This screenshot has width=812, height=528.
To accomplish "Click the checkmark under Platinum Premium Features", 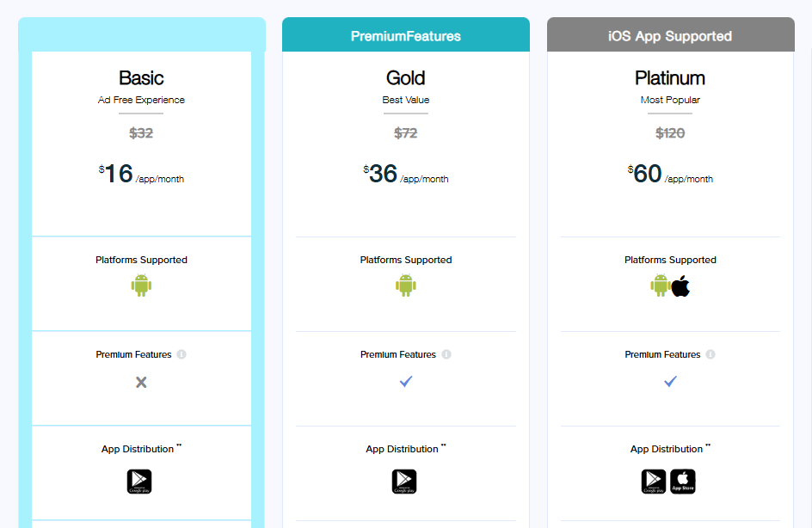I will [x=670, y=381].
